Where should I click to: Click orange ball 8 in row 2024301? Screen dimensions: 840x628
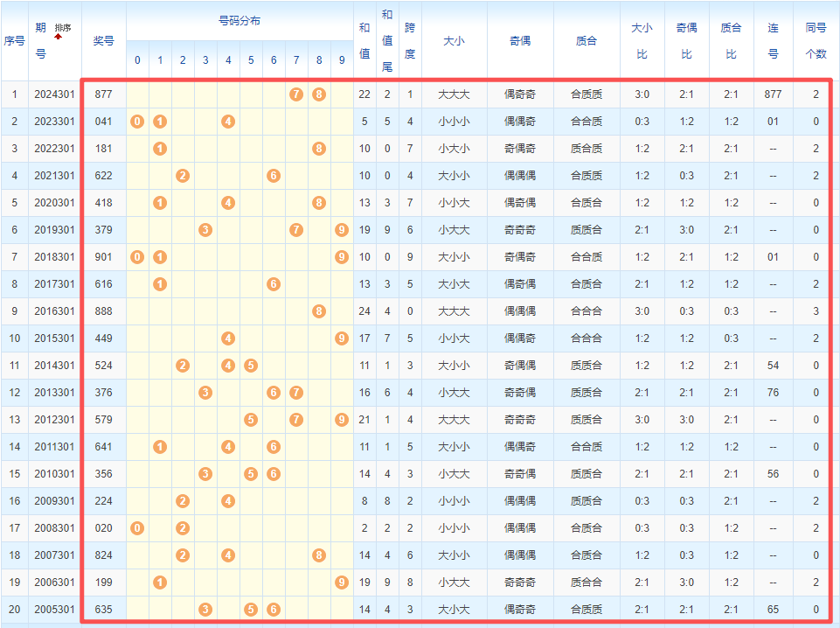[x=319, y=94]
